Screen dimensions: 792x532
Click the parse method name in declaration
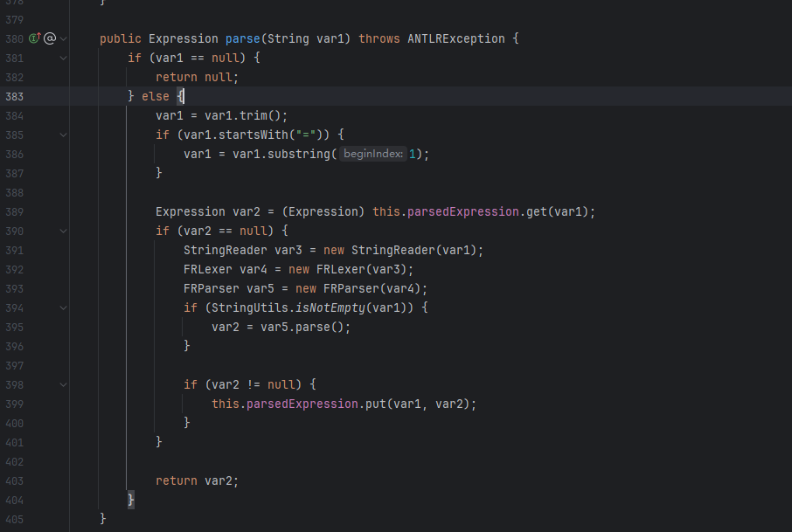(x=242, y=38)
